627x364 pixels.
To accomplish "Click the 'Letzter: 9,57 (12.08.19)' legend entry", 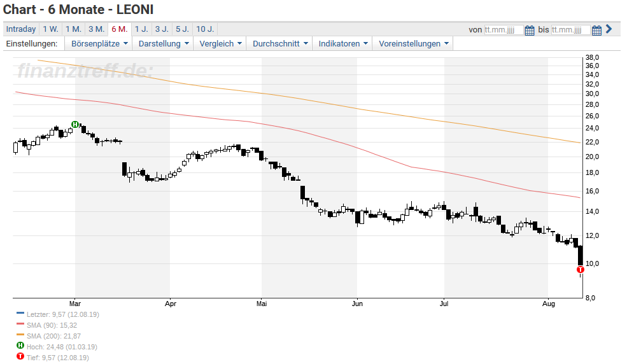I will point(63,314).
